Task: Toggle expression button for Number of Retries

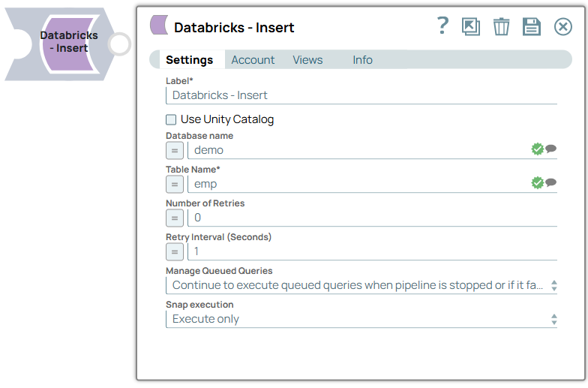Action: (174, 218)
